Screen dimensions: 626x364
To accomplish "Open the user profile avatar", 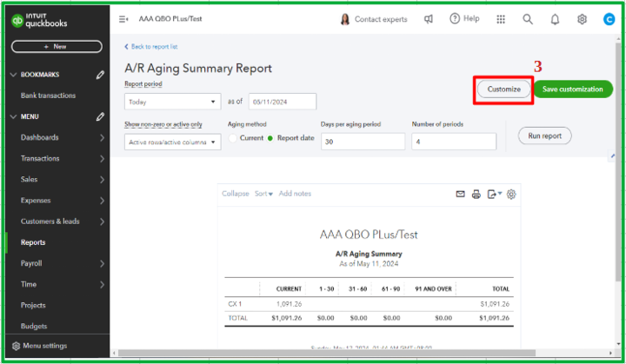I will pyautogui.click(x=609, y=19).
